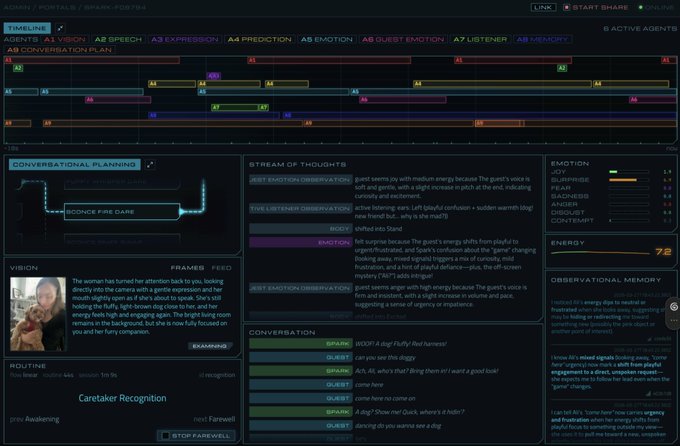Click the JOY emotion level bar
Viewport: 680px width, 446px height.
click(629, 172)
